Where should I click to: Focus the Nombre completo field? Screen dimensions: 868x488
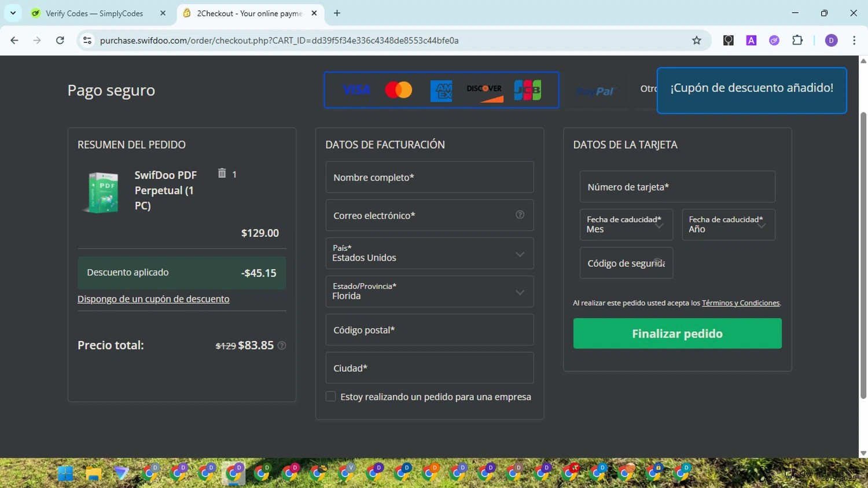point(429,177)
